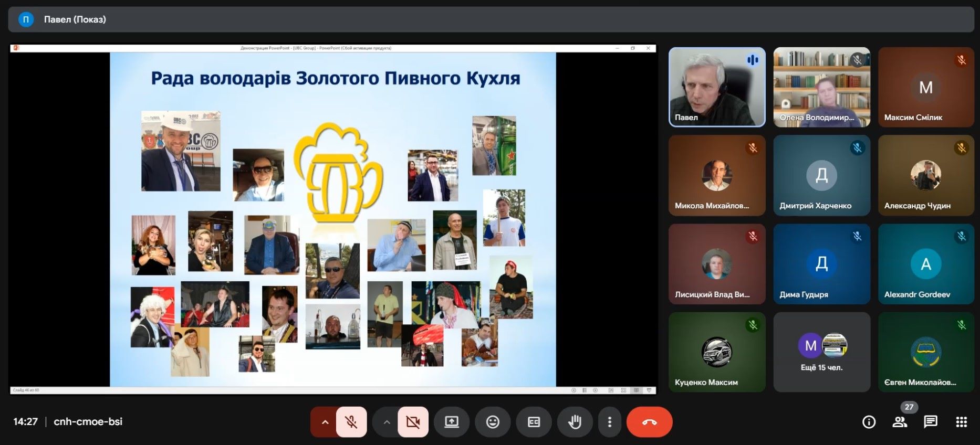Viewport: 980px width, 445px height.
Task: Expand audio settings chevron next to microphone
Action: (325, 422)
